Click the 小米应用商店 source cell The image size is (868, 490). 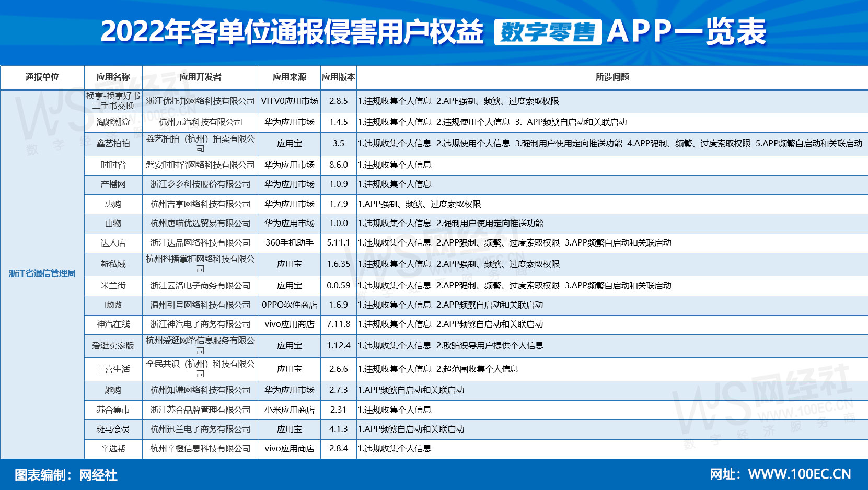pyautogui.click(x=290, y=410)
